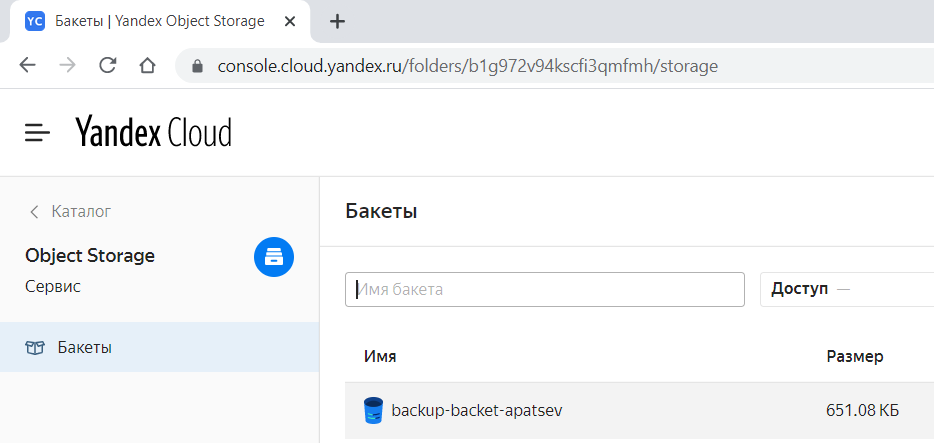Sort by the Размер column header

tap(855, 357)
